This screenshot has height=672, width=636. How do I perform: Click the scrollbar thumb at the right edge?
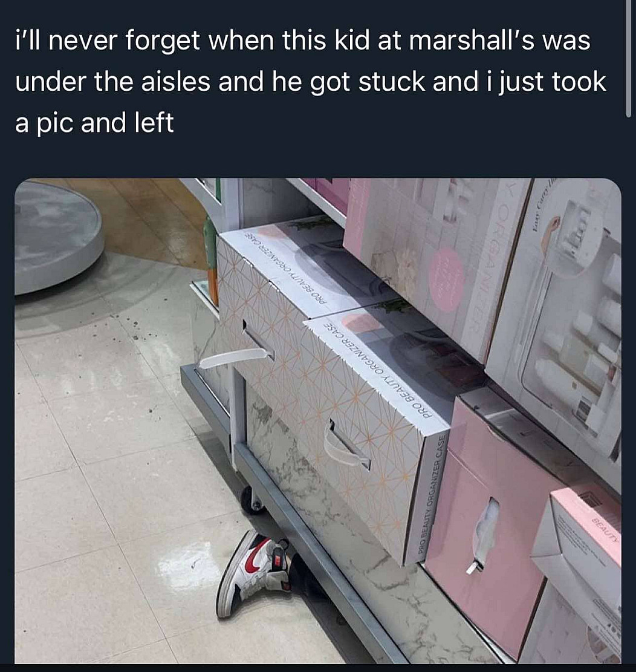click(x=629, y=59)
